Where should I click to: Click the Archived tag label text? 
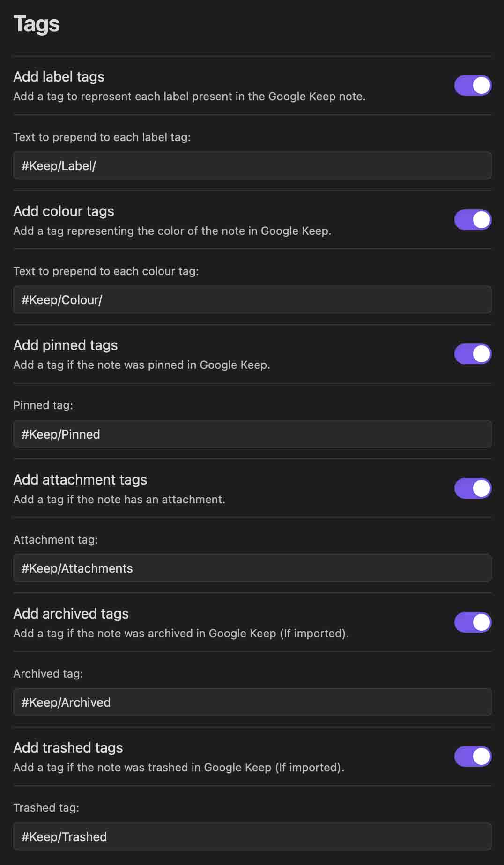click(x=48, y=673)
